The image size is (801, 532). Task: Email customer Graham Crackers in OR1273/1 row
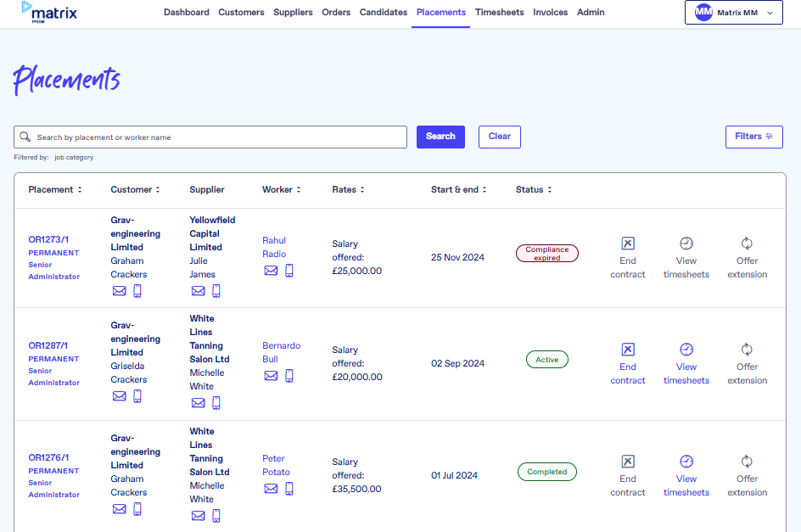point(119,291)
